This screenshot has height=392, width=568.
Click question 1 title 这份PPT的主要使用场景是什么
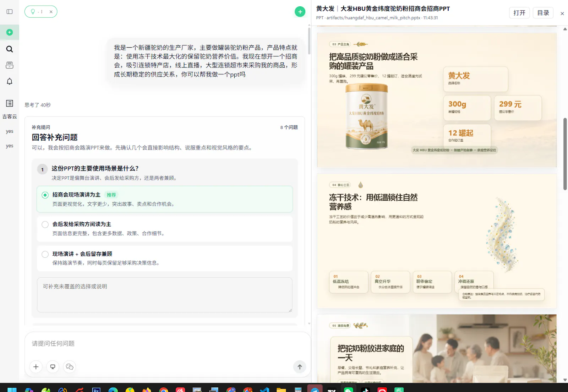point(95,168)
